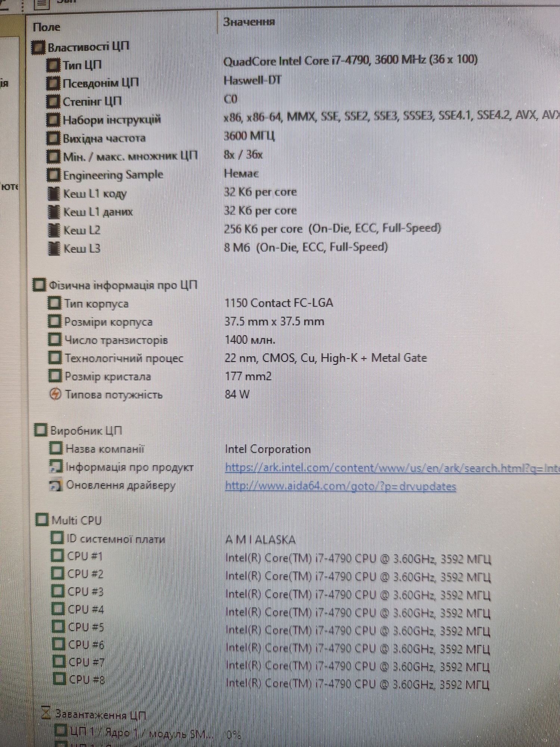
Task: Click the Значення column header
Action: pyautogui.click(x=249, y=22)
